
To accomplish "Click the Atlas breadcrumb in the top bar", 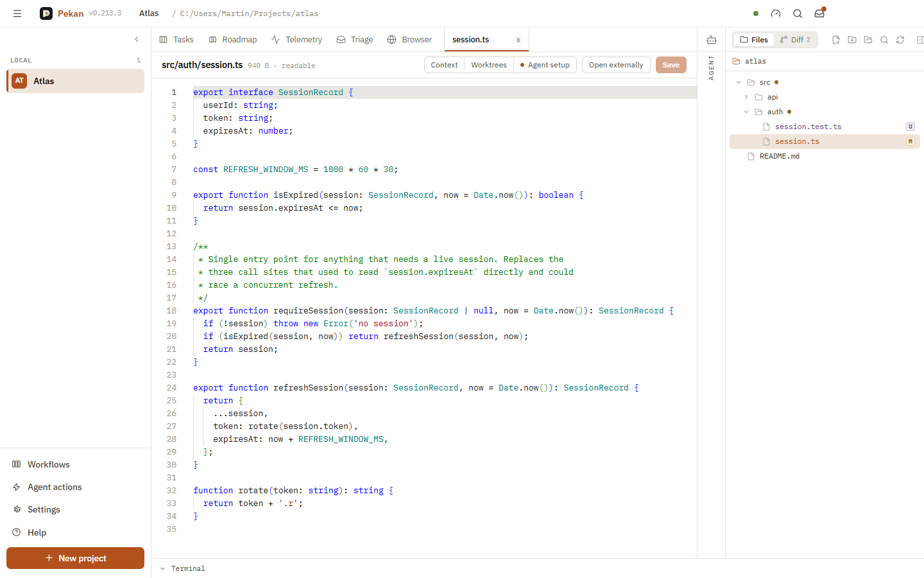I will click(149, 13).
